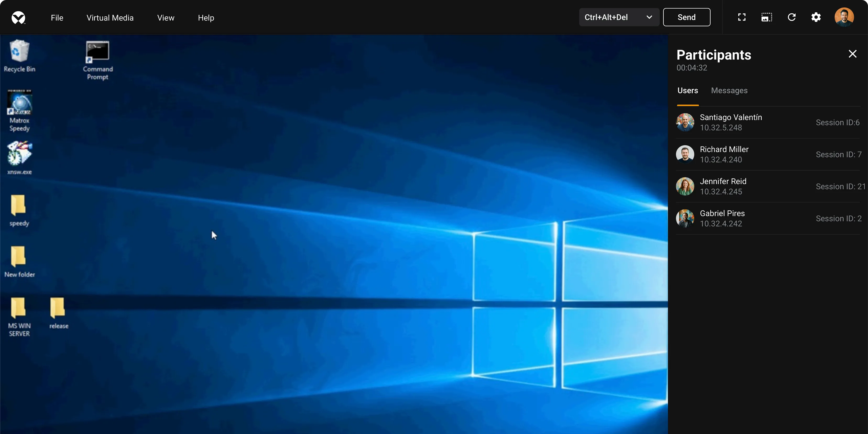
Task: Select the New folder icon
Action: [x=19, y=262]
